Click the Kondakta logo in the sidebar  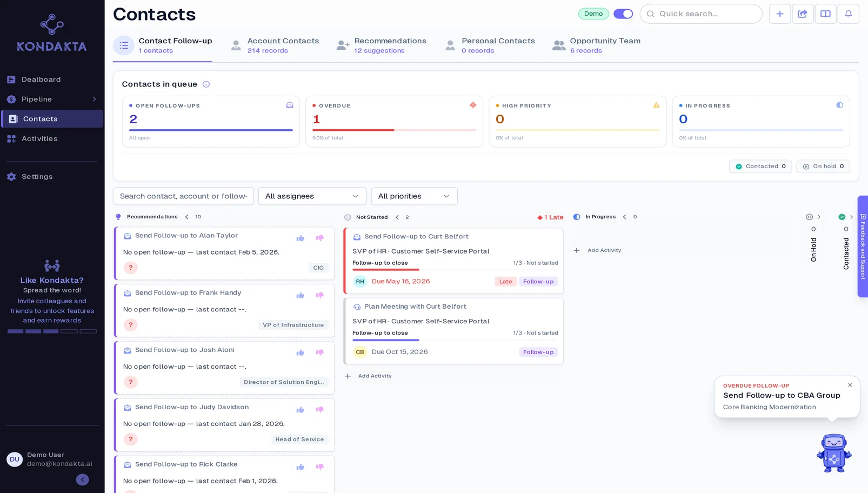click(x=52, y=33)
